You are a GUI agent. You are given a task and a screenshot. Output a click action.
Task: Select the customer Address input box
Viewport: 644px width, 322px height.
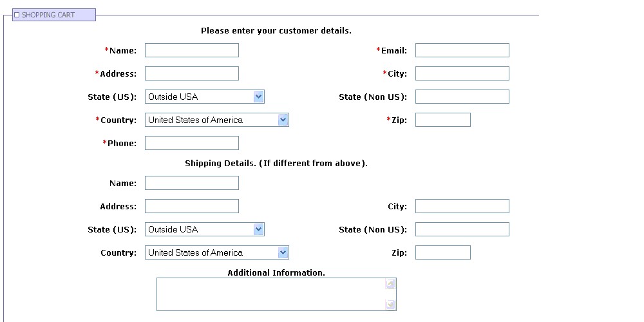pos(191,73)
